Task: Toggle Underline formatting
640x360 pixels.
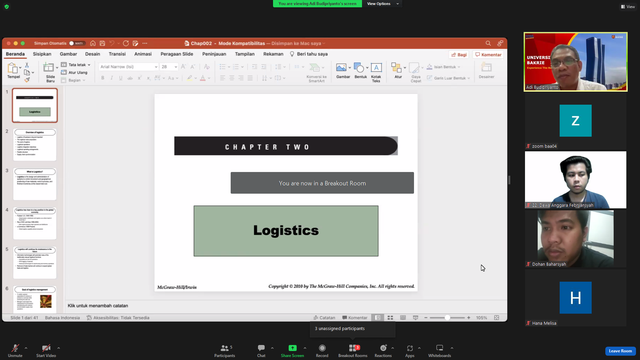Action: (120, 78)
